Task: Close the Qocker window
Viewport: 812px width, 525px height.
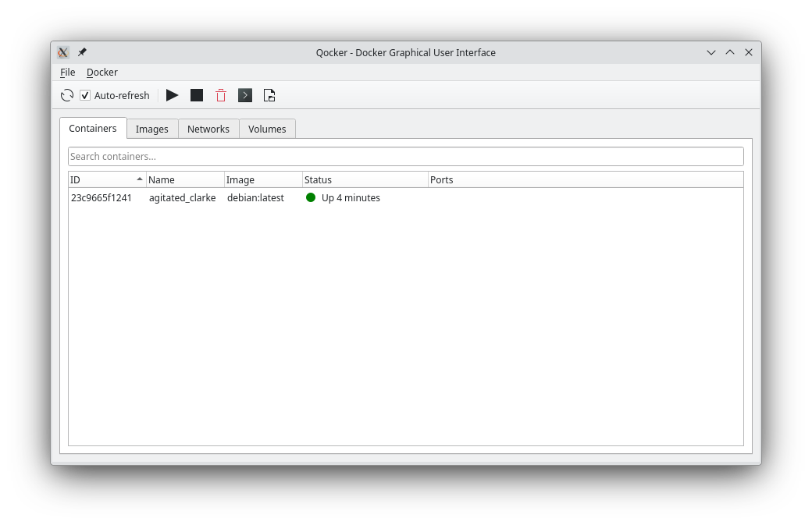Action: point(748,52)
